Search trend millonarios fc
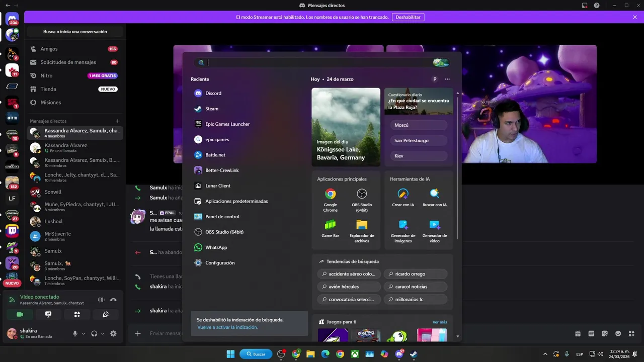Screen dimensions: 644x362 pyautogui.click(x=415, y=299)
